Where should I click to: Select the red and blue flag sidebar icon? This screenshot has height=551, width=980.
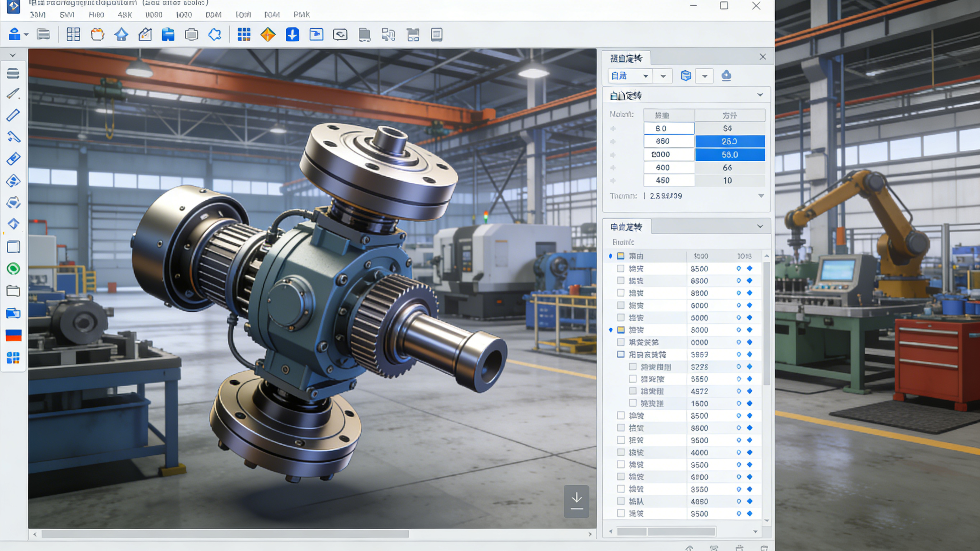13,335
